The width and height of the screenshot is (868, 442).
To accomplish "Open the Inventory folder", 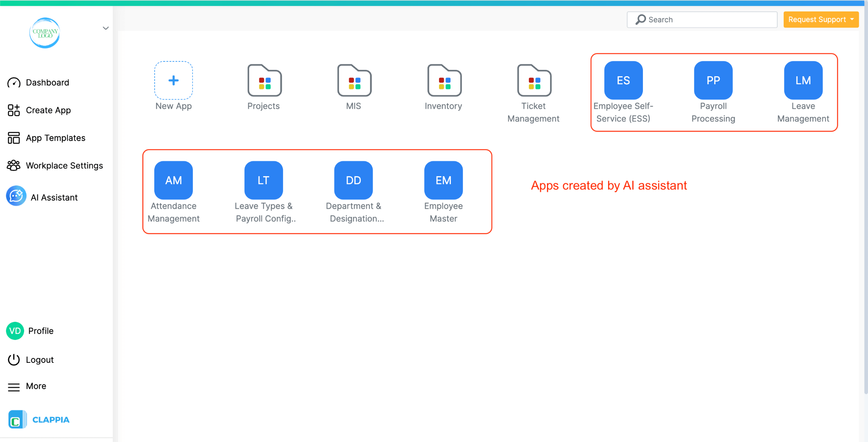I will [444, 80].
